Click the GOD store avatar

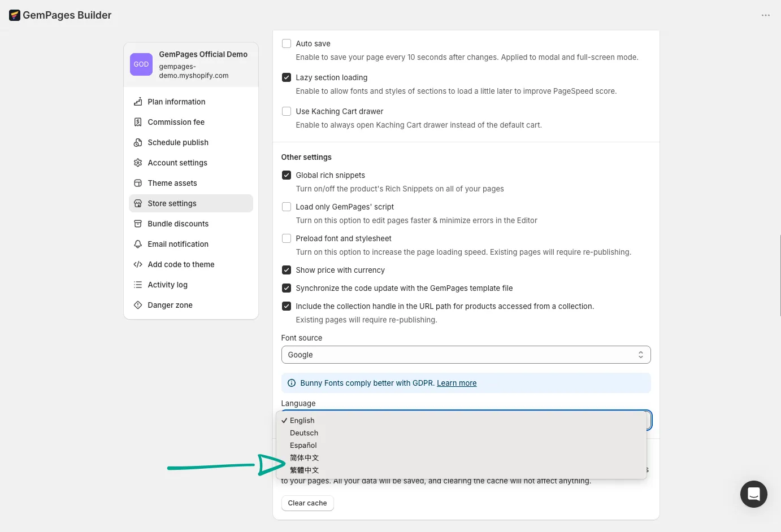(x=141, y=64)
